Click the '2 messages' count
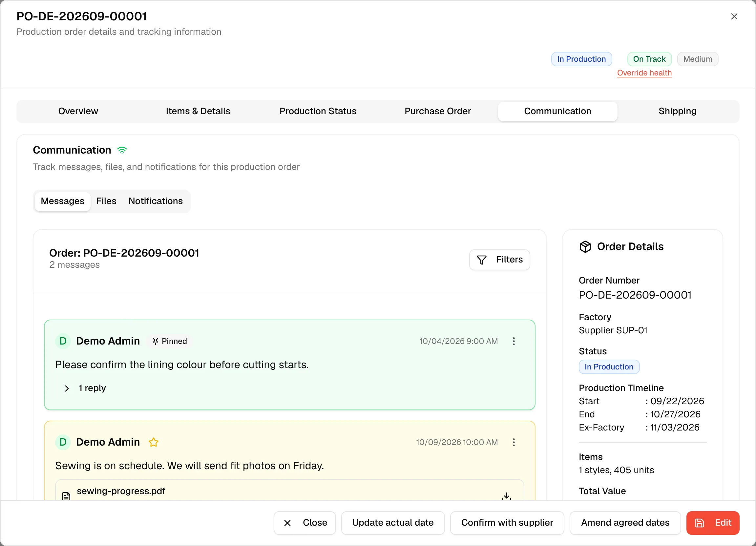Screen dimensions: 756x546 [x=74, y=265]
